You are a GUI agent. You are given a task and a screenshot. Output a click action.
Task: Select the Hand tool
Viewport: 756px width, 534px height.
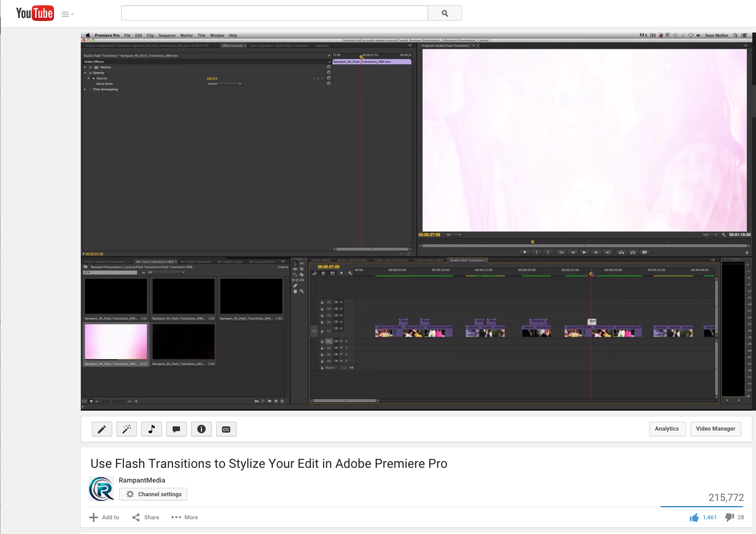[x=295, y=291]
